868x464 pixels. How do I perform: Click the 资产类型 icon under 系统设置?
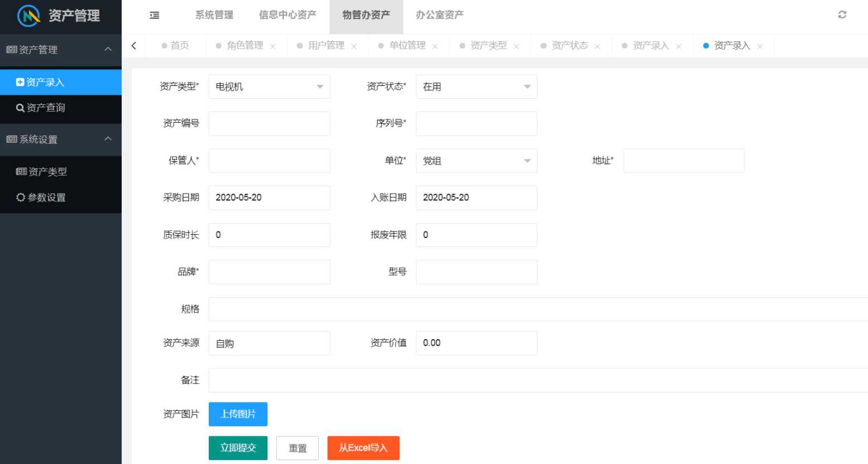pos(21,171)
